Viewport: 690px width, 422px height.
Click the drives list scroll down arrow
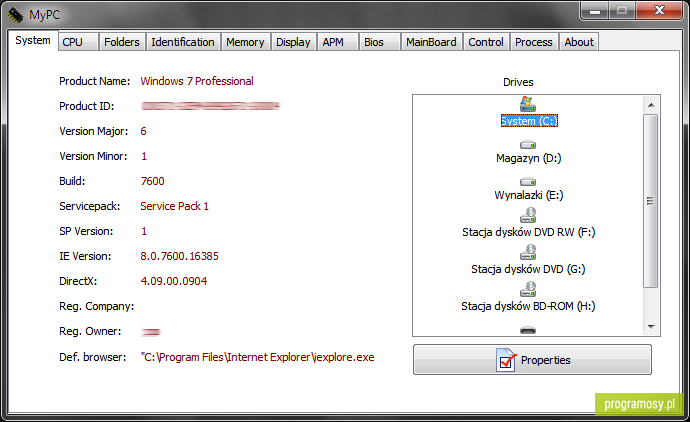point(651,327)
